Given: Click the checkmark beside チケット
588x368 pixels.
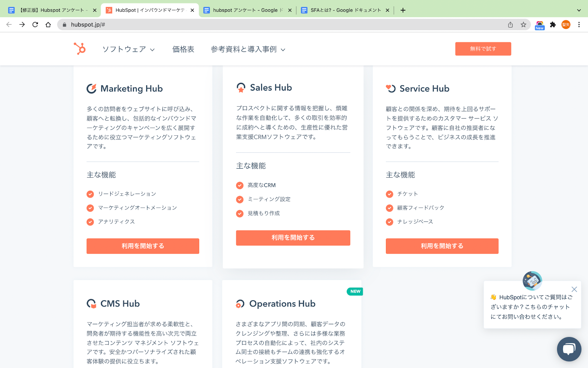Looking at the screenshot, I should coord(390,194).
